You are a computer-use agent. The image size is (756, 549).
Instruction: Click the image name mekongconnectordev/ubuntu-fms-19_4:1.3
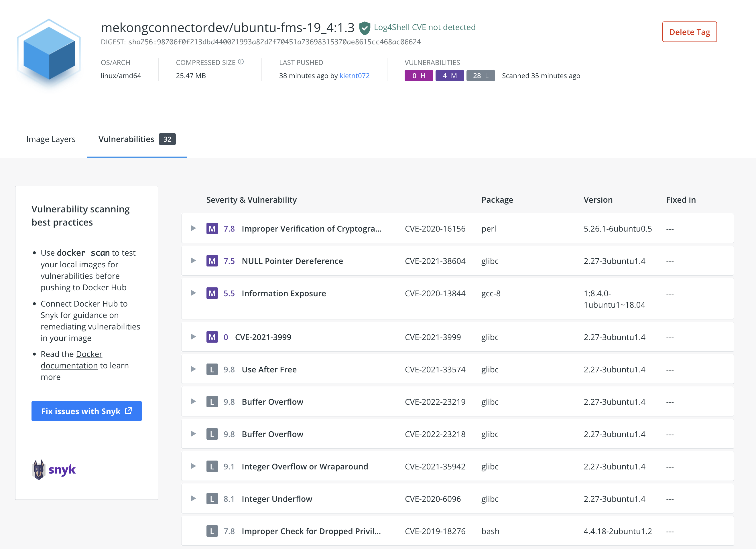click(227, 28)
